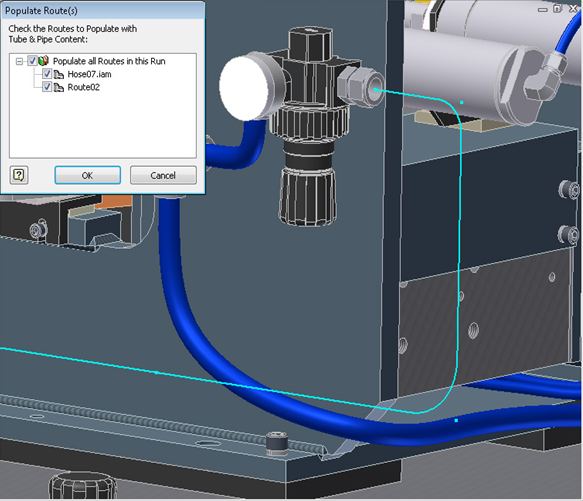
Task: Confirm the dialog with OK
Action: point(88,175)
